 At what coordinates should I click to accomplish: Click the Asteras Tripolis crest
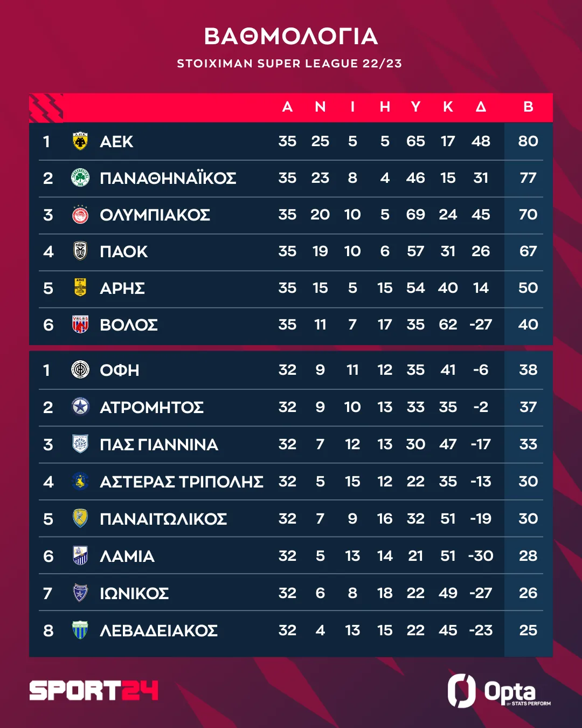click(x=80, y=481)
